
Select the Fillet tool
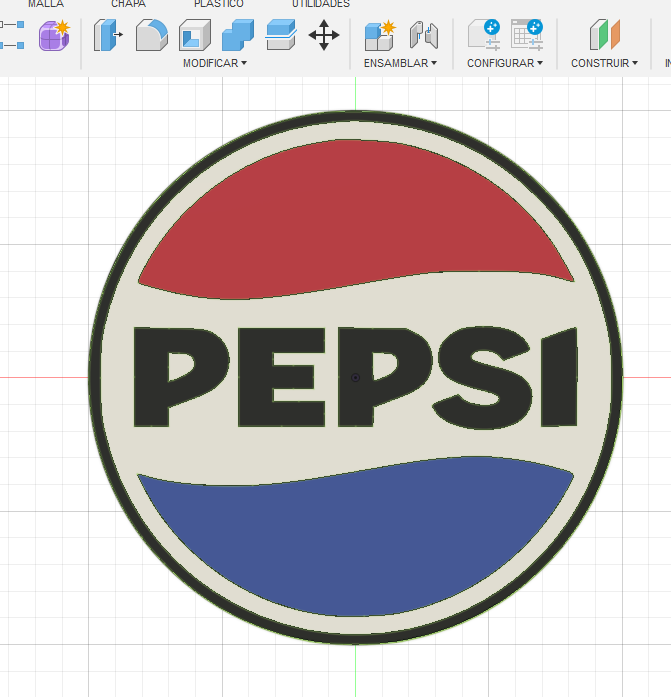coord(152,35)
